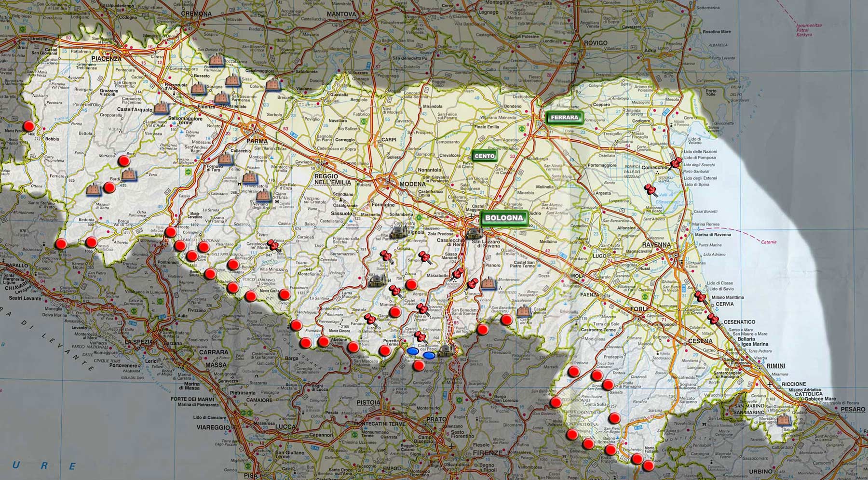Select the CENTO city label
Image resolution: width=868 pixels, height=480 pixels.
coord(484,156)
